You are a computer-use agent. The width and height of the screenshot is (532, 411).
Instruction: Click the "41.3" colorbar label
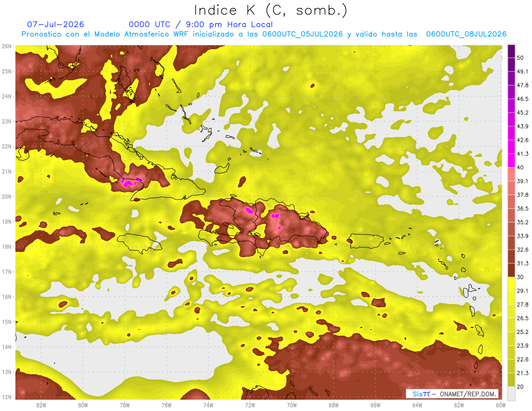tap(522, 154)
